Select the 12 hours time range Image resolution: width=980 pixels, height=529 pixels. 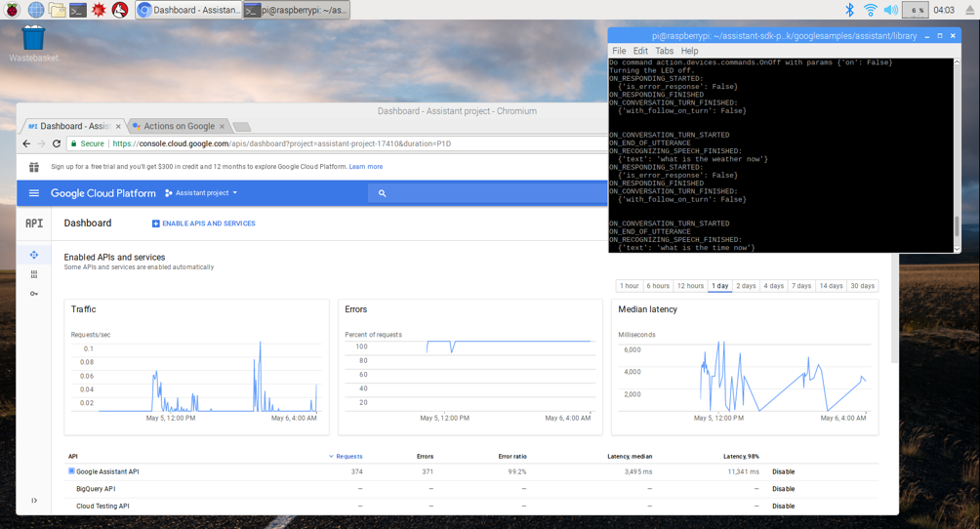pyautogui.click(x=691, y=286)
